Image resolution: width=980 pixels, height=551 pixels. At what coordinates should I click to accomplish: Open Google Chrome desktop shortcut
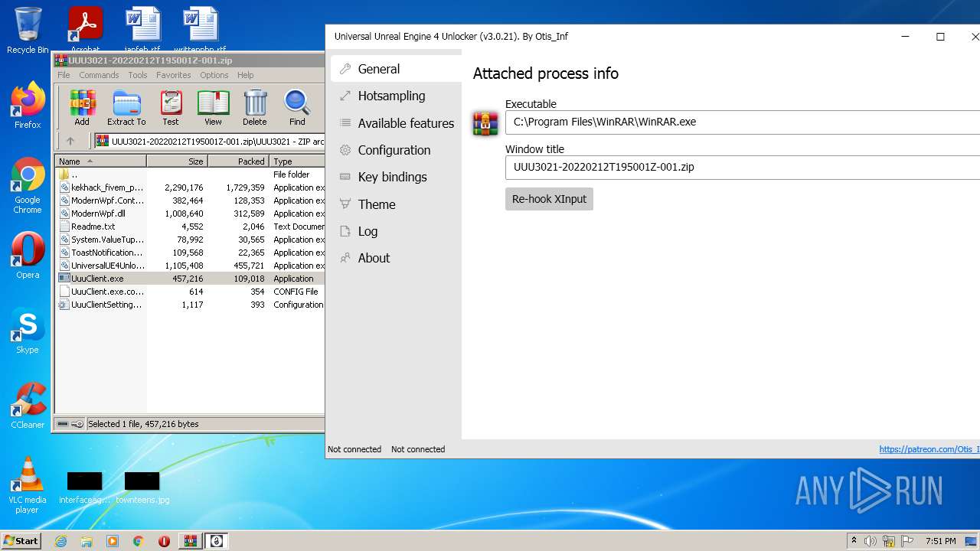pyautogui.click(x=28, y=186)
